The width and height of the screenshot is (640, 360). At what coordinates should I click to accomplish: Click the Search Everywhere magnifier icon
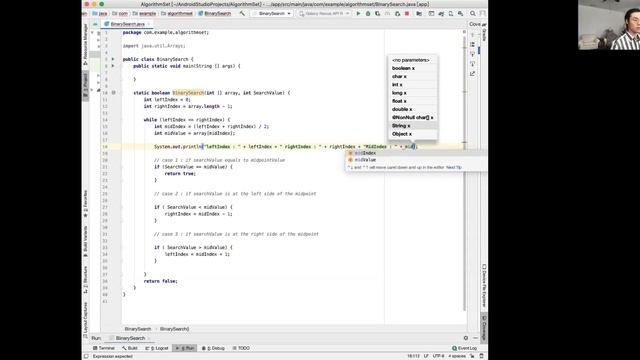click(x=473, y=13)
